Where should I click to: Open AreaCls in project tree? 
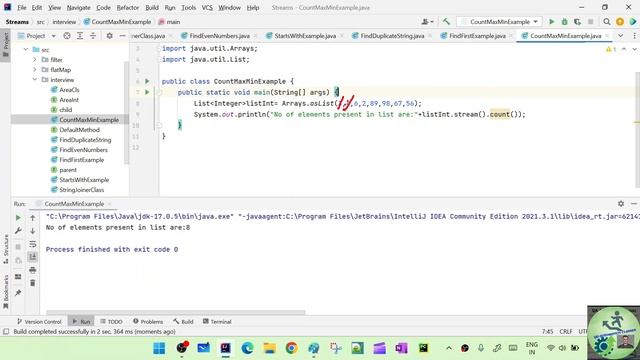click(x=69, y=90)
